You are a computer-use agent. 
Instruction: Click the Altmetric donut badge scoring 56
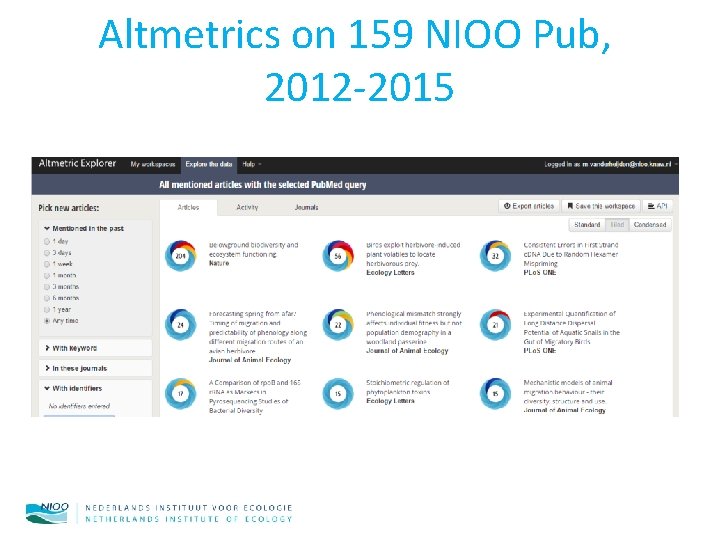[338, 256]
